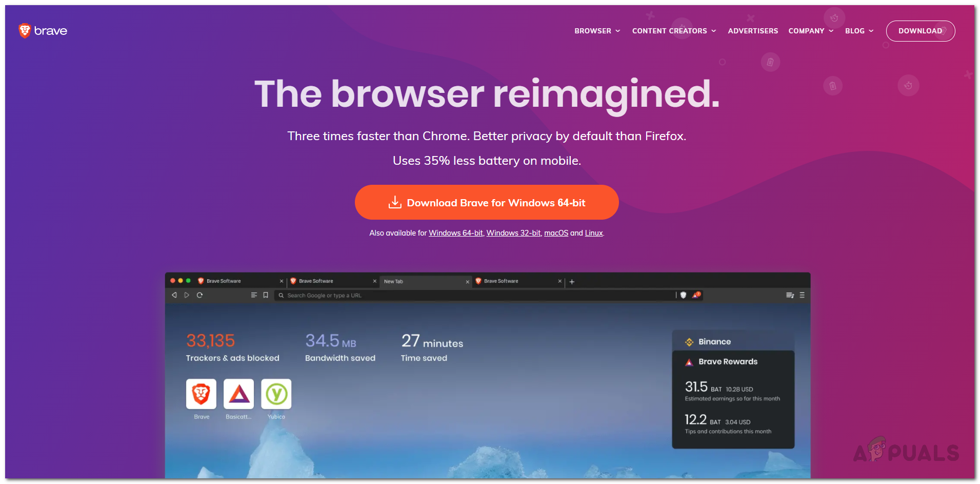Click the Brave Shields icon in address bar
Screen dimensions: 980x484
coord(683,295)
